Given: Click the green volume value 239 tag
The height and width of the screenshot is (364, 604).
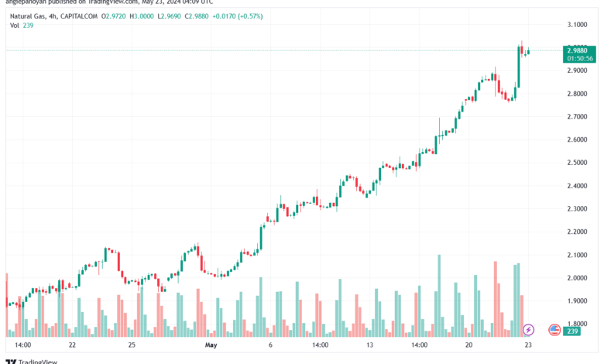Looking at the screenshot, I should pos(572,331).
